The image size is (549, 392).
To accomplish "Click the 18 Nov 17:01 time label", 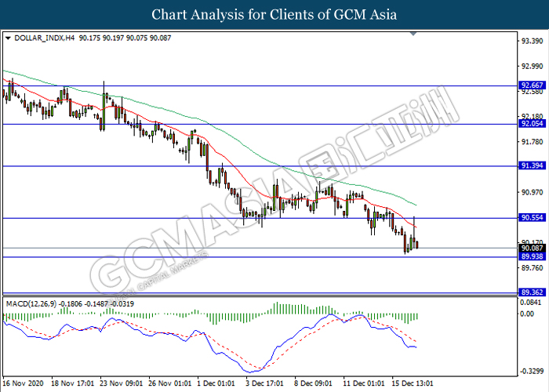I will [x=72, y=383].
